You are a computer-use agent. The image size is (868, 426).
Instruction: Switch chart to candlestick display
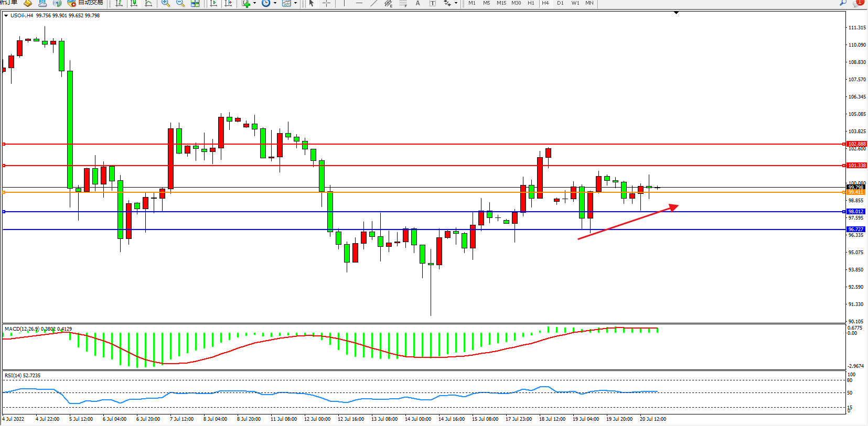[134, 3]
